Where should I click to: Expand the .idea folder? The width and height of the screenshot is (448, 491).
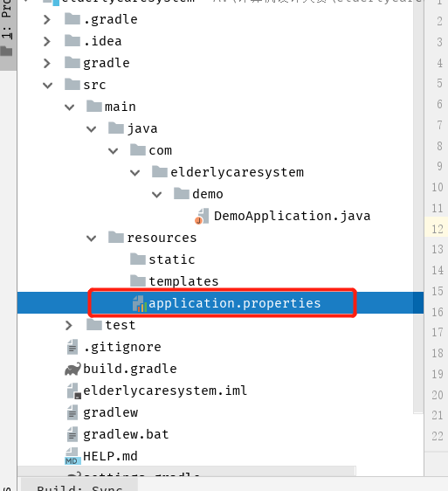tap(47, 41)
